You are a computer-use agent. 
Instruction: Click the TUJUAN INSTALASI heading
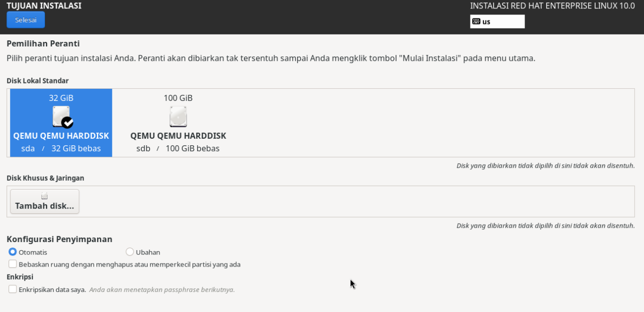[x=44, y=6]
